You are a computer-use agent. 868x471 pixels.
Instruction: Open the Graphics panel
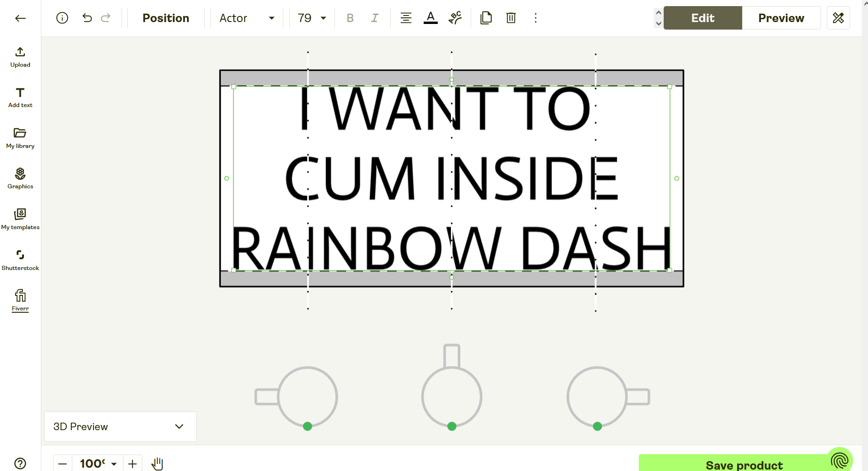point(20,179)
